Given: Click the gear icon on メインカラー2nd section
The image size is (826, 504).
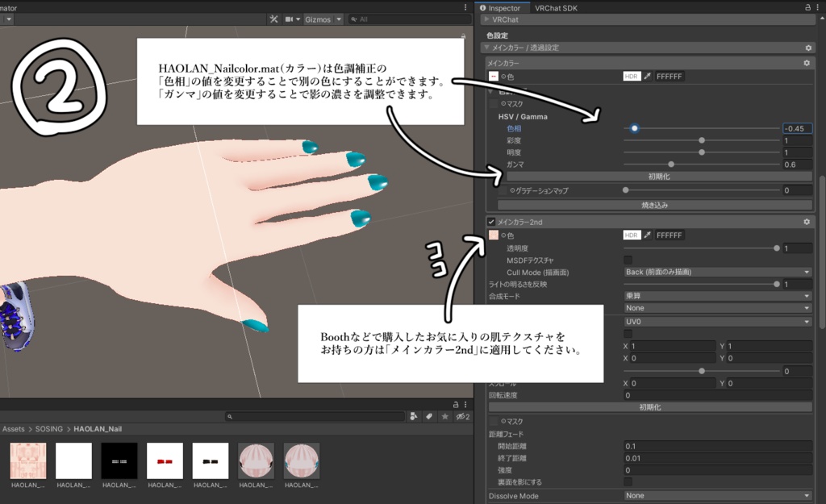Looking at the screenshot, I should 806,221.
